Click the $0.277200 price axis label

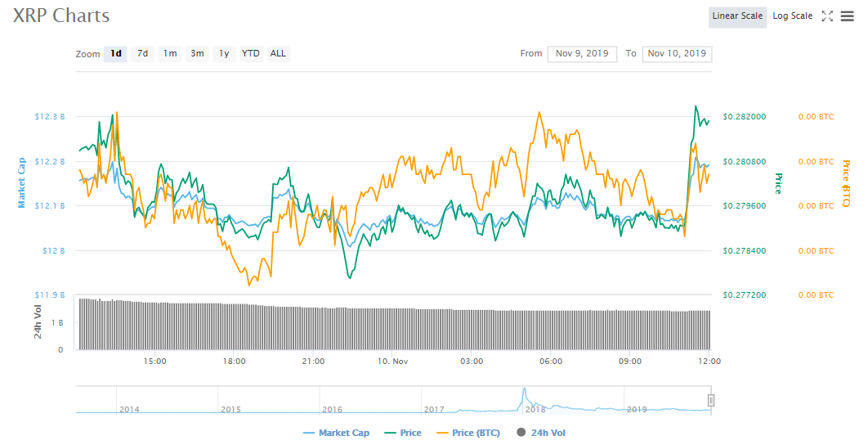[745, 295]
